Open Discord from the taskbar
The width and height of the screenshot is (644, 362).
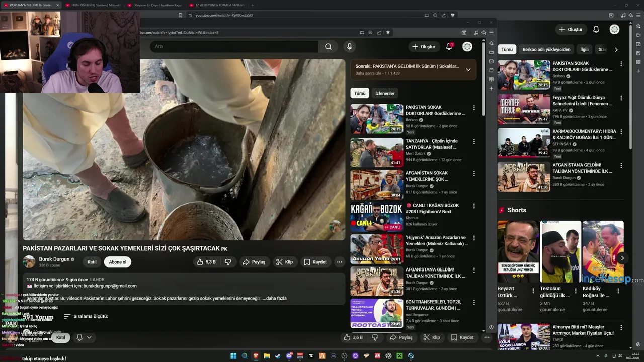(289, 356)
